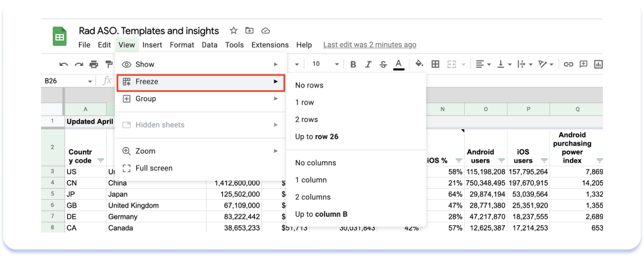644x256 pixels.
Task: Check cloud save status icon
Action: click(266, 31)
